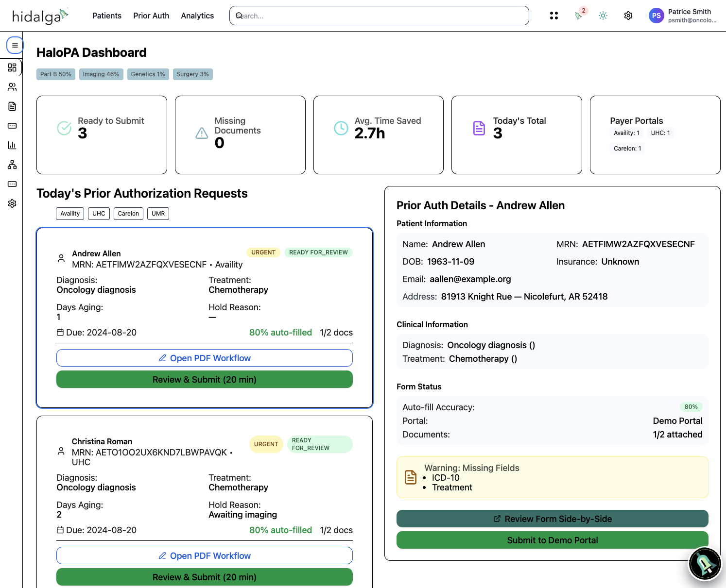The image size is (726, 588).
Task: Open Patrice Smith user profile menu
Action: 683,16
